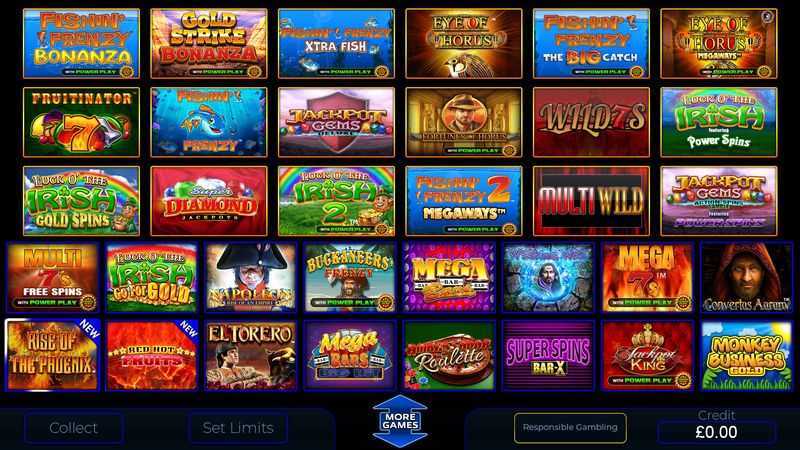Image resolution: width=800 pixels, height=450 pixels.
Task: Click the Collect button
Action: point(73,428)
